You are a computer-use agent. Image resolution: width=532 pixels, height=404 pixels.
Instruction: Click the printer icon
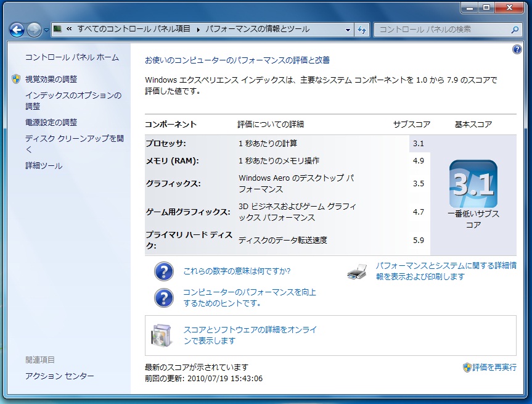click(357, 271)
